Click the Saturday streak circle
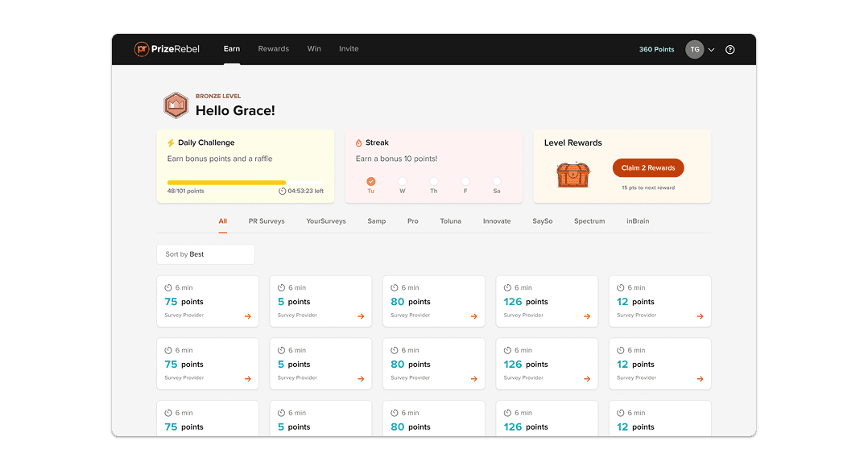 click(497, 182)
